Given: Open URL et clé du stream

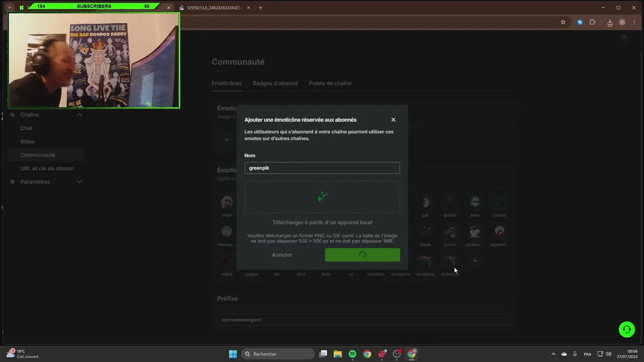Looking at the screenshot, I should [x=47, y=168].
